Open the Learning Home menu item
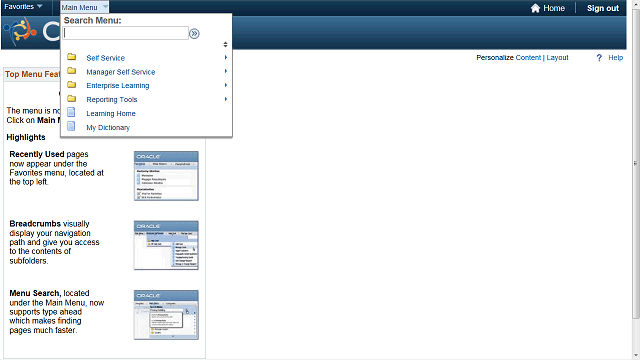This screenshot has width=640, height=360. point(111,113)
